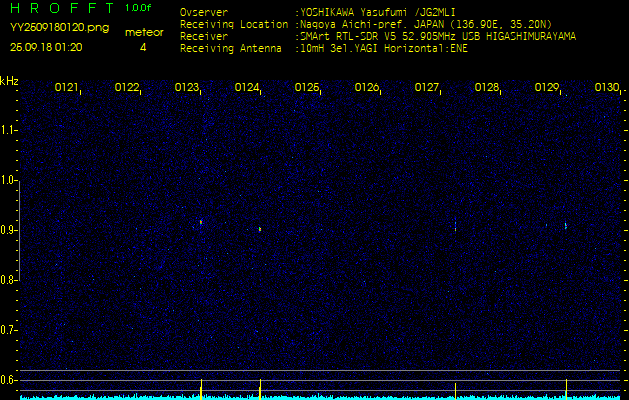This screenshot has width=629, height=400.
Task: Click the kHz axis unit label
Action: [x=9, y=81]
